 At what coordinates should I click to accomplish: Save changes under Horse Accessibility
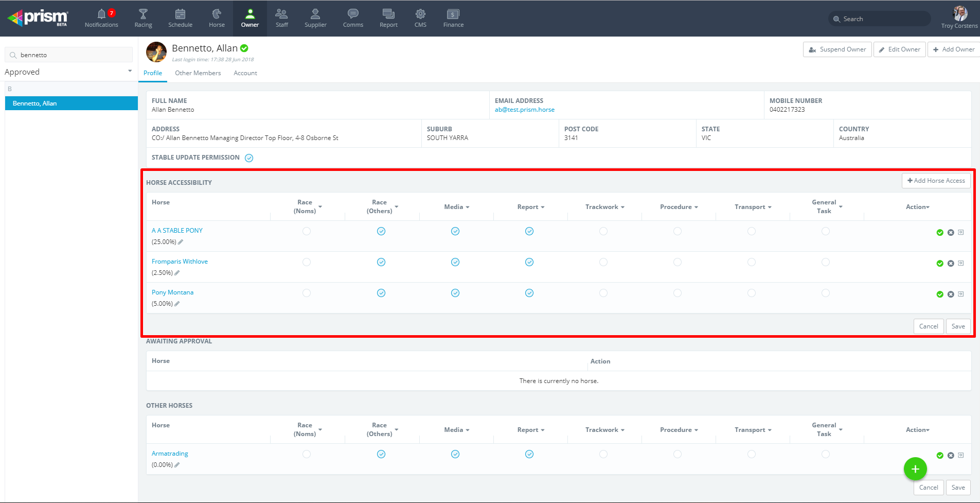point(958,326)
